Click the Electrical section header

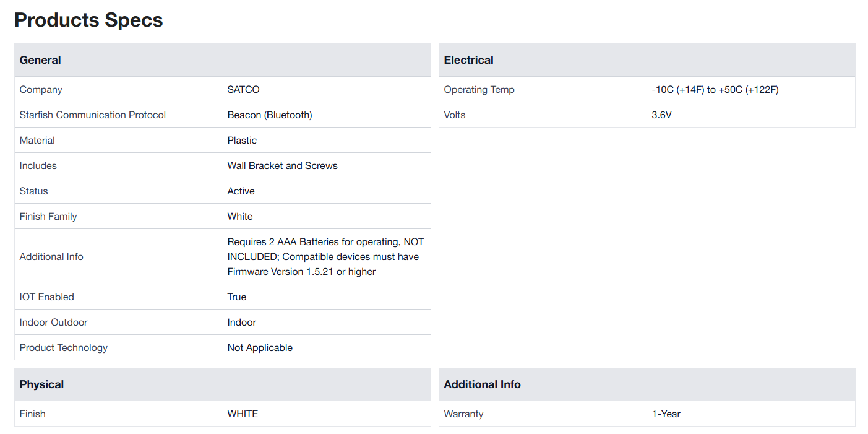click(468, 60)
